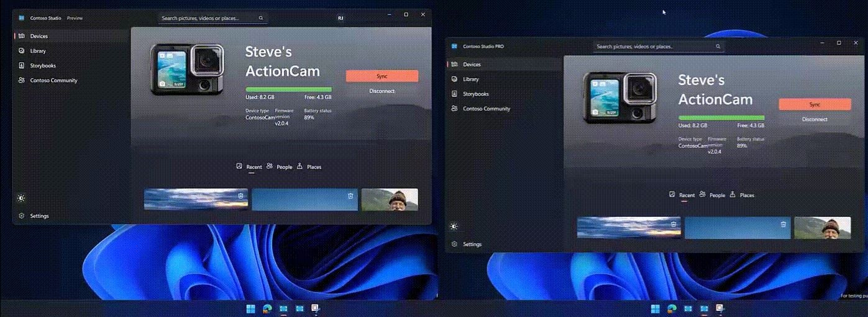Click the green storage bar in Preview window
This screenshot has height=317, width=868.
pyautogui.click(x=288, y=90)
